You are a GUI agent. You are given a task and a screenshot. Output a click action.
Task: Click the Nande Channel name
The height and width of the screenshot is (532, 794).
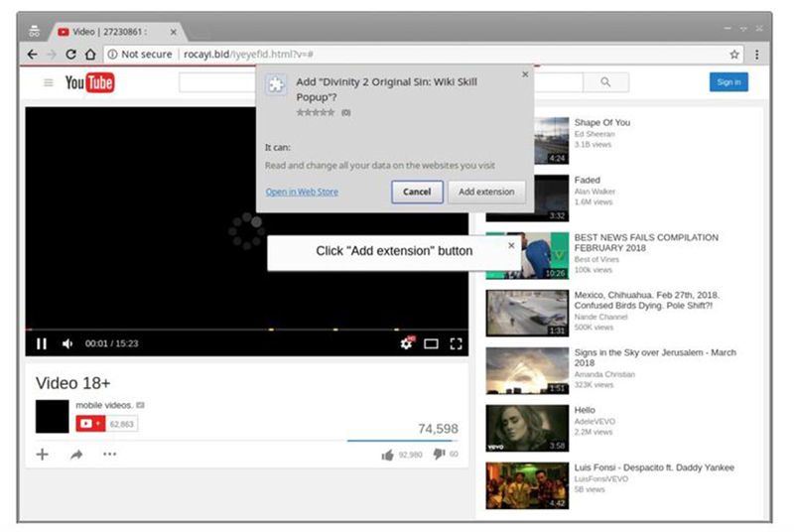click(x=600, y=317)
